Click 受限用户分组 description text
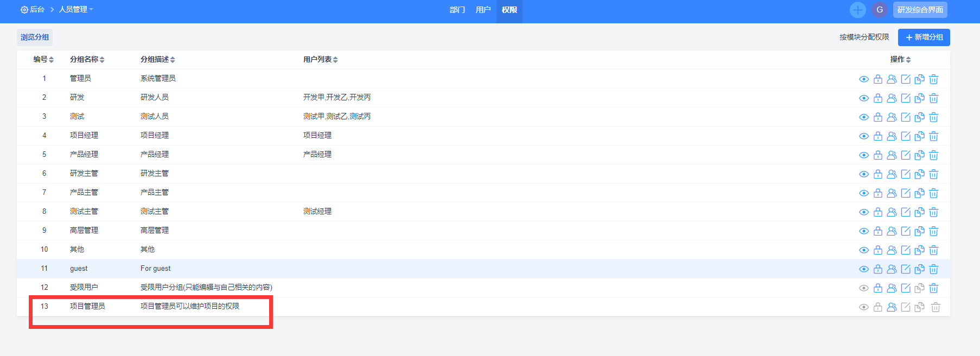The width and height of the screenshot is (980, 356). click(x=206, y=287)
